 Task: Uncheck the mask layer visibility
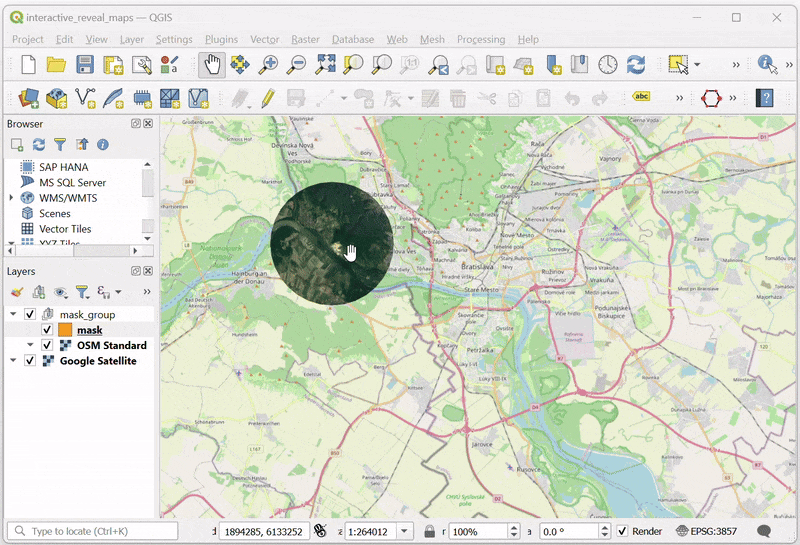[x=47, y=330]
